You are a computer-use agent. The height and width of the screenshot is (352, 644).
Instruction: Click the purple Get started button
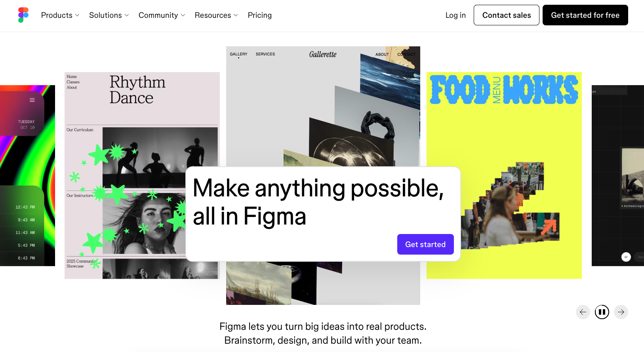pyautogui.click(x=425, y=244)
